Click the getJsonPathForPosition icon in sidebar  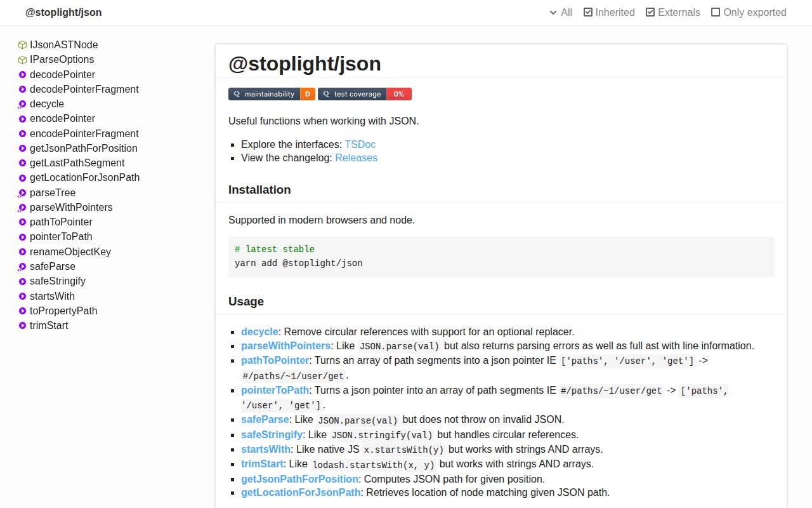[x=22, y=149]
